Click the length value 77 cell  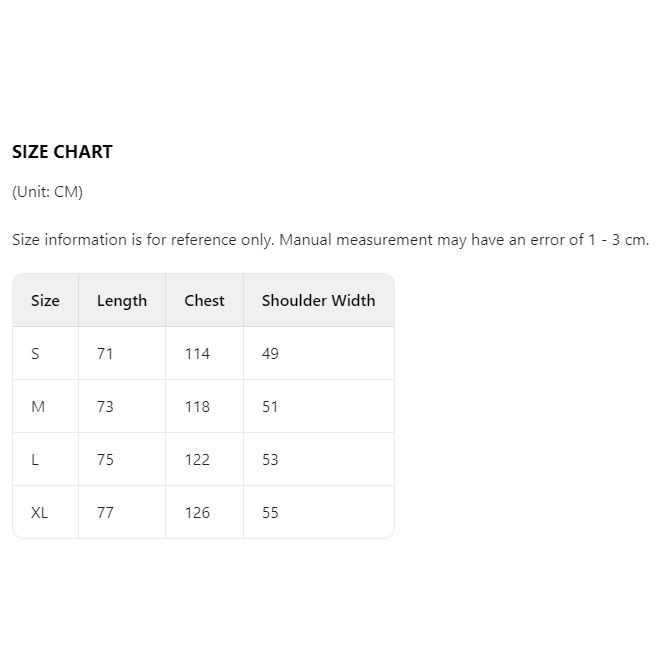pyautogui.click(x=105, y=512)
